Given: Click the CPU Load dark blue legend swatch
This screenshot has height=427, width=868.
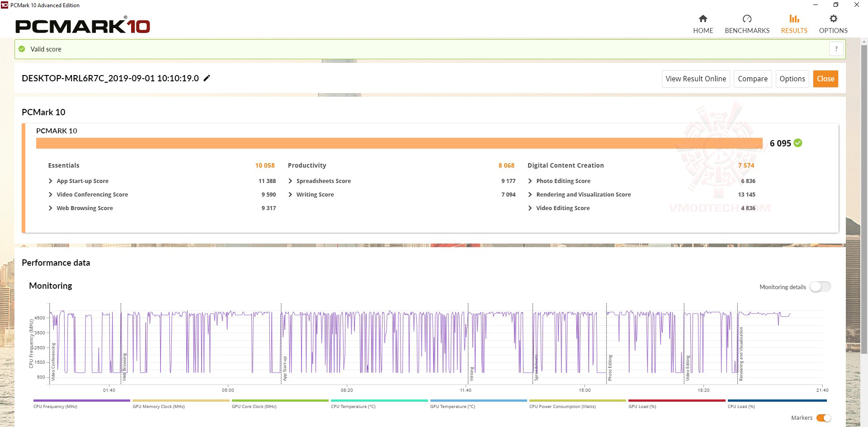Looking at the screenshot, I should click(777, 400).
